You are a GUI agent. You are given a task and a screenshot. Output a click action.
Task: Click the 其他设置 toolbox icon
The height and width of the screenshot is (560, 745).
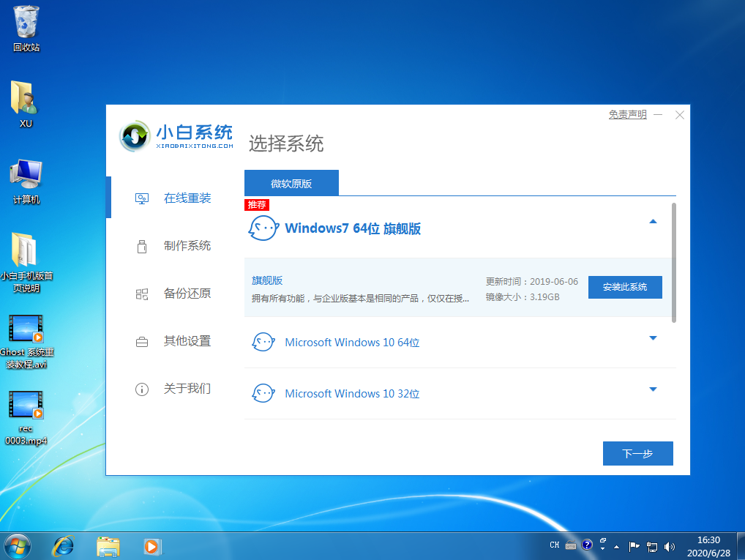pos(142,341)
